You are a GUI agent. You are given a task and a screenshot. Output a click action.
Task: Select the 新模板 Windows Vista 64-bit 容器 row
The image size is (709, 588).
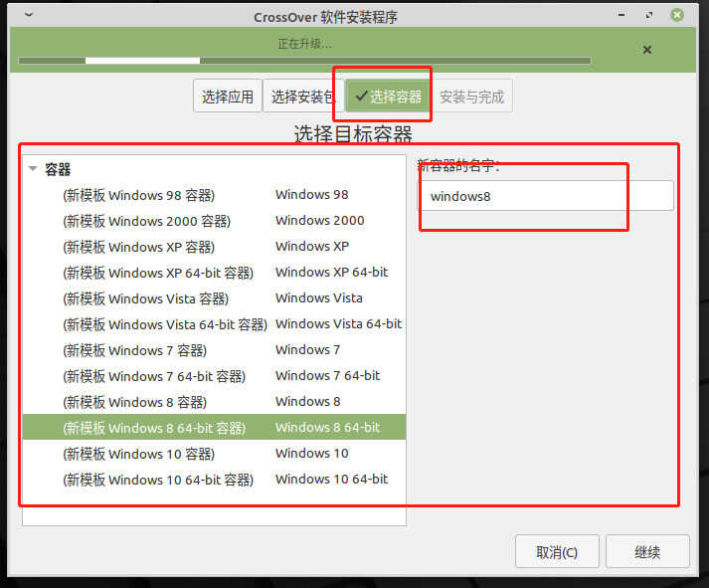click(214, 324)
